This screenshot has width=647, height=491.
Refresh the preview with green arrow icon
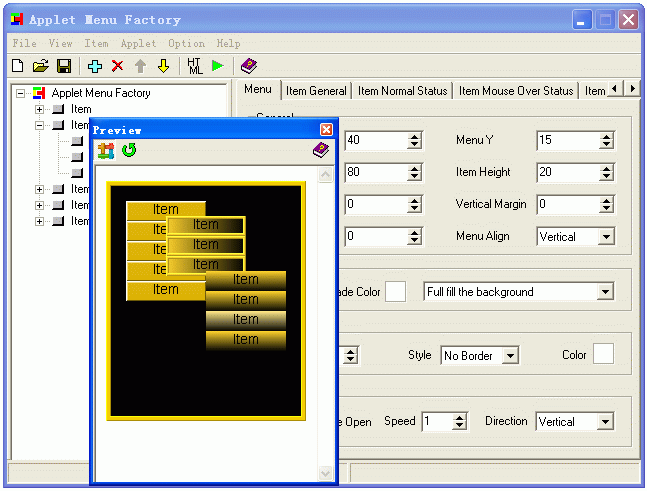click(129, 150)
